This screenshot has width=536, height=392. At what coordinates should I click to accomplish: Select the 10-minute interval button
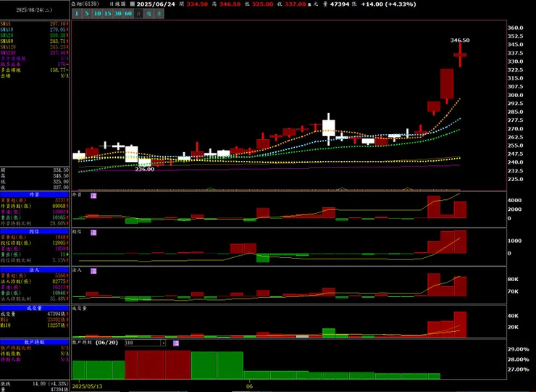(98, 14)
